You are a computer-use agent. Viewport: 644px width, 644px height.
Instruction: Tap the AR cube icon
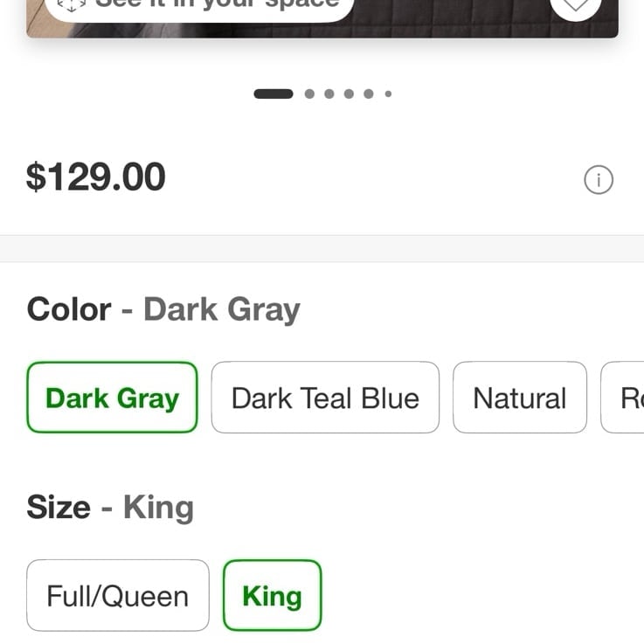pyautogui.click(x=72, y=4)
